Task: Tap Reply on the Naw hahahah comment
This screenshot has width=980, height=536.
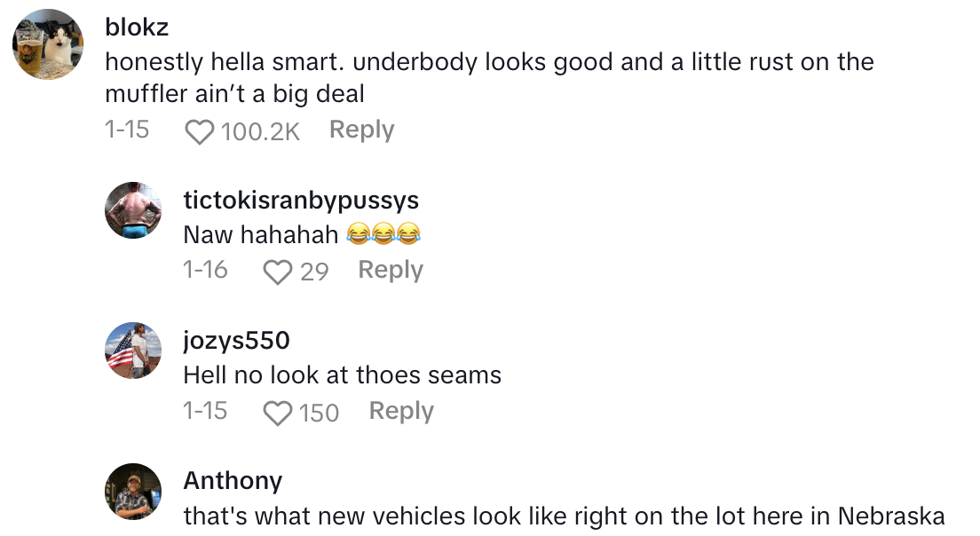Action: [390, 270]
